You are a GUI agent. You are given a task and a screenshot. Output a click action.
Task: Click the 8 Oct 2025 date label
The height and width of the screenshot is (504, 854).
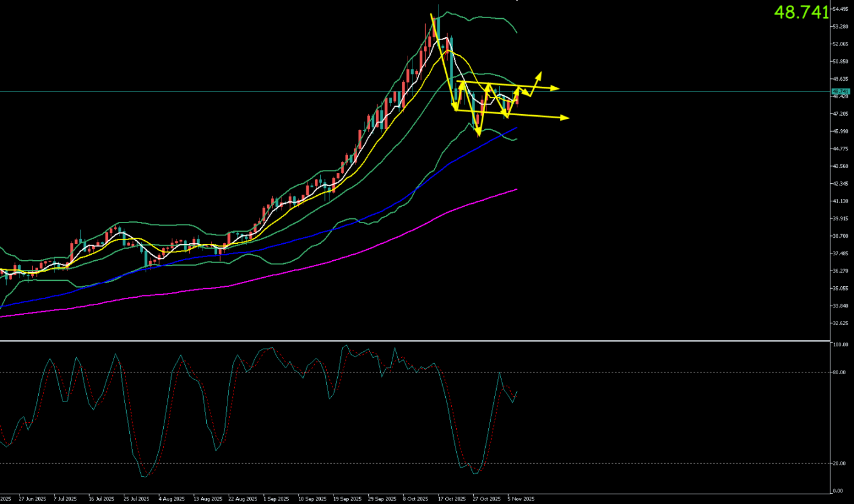[415, 499]
